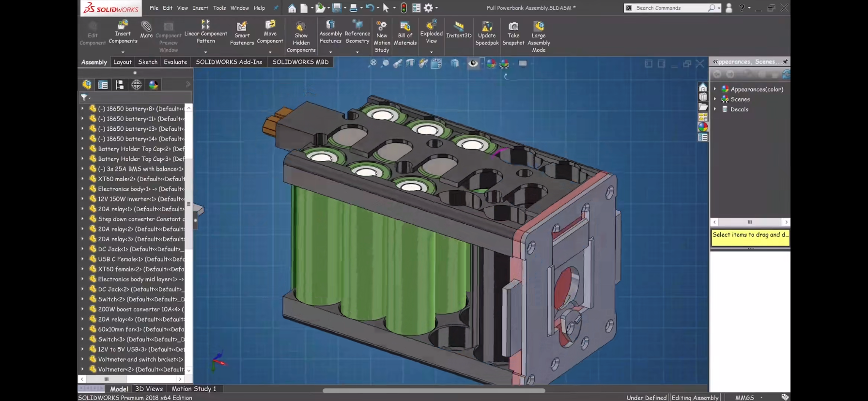Click the Options gear icon
868x401 pixels.
[428, 8]
